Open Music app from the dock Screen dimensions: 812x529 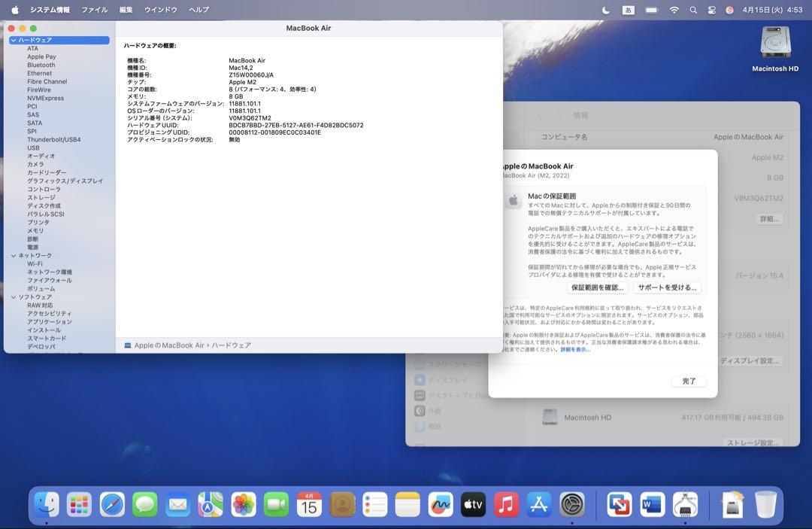506,505
